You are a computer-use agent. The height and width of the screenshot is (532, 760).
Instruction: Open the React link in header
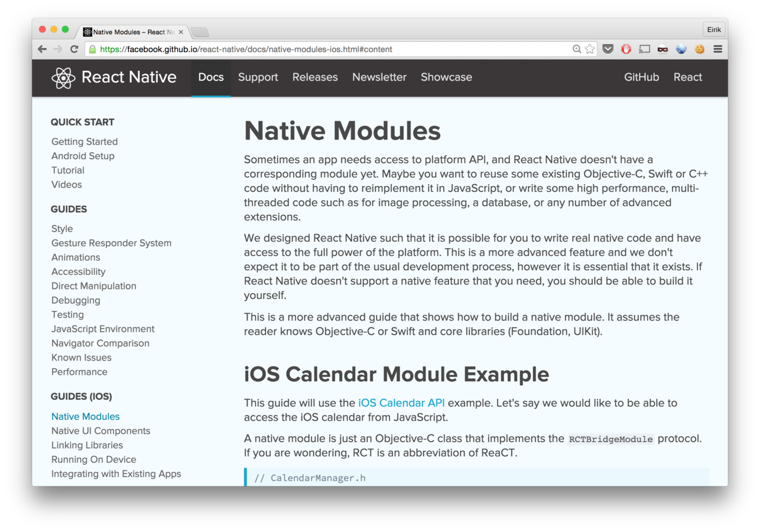point(688,77)
